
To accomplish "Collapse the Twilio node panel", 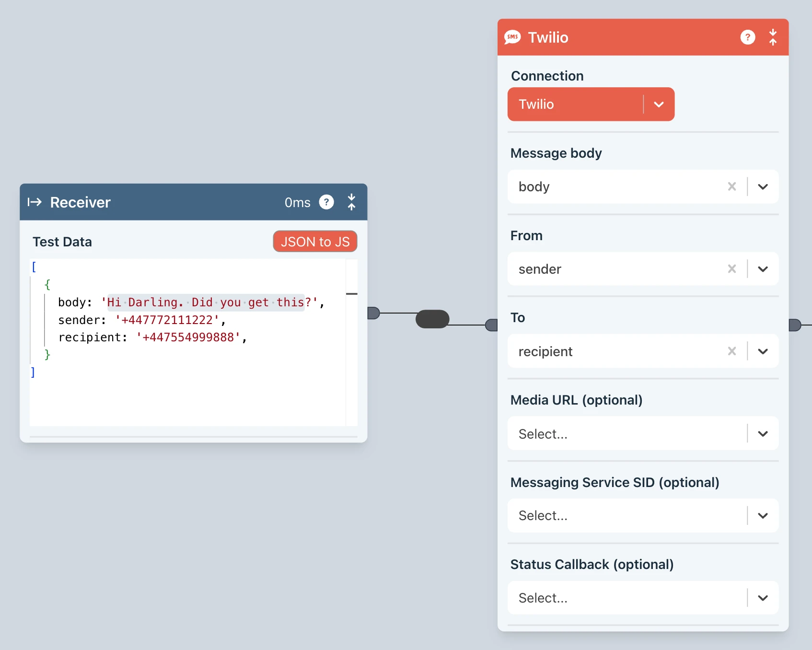I will point(773,37).
